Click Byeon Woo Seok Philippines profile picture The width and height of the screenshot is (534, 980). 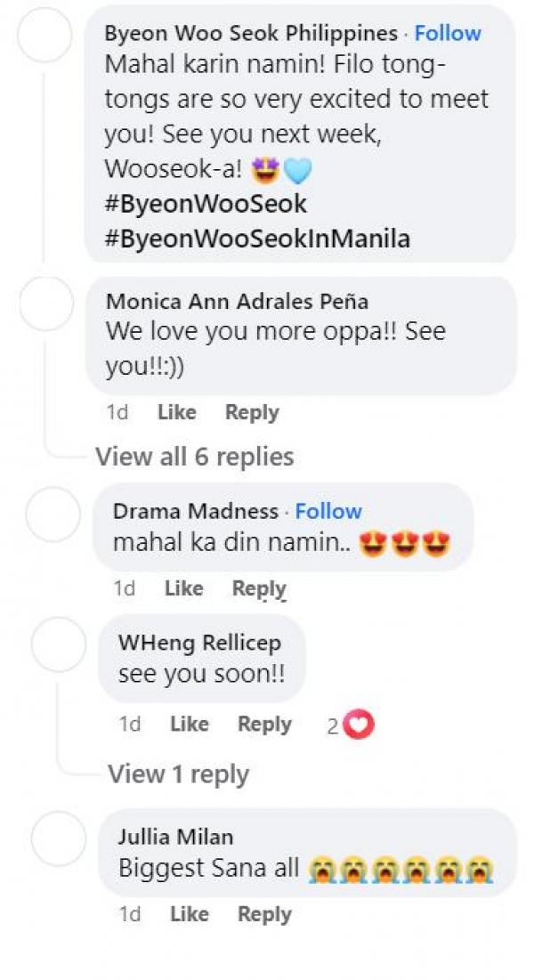tap(44, 35)
